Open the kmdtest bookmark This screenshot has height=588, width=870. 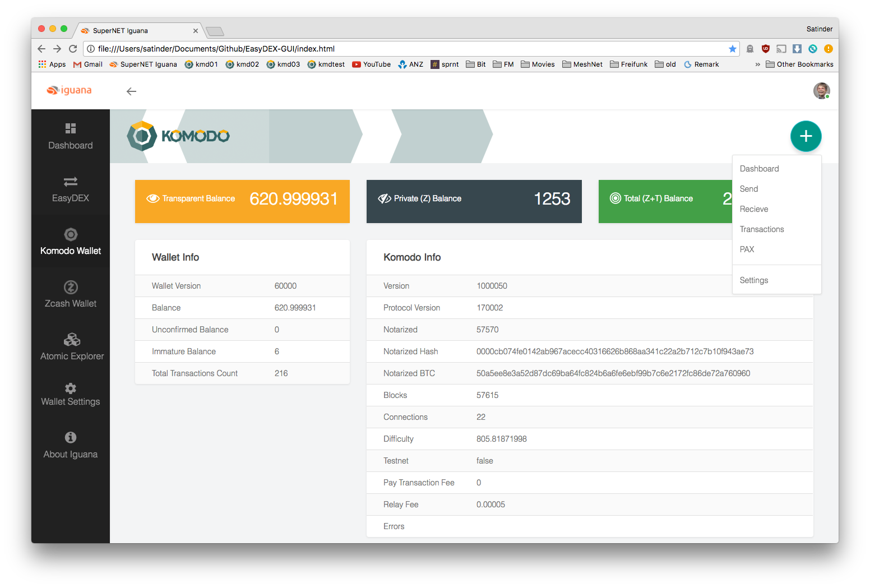[326, 64]
